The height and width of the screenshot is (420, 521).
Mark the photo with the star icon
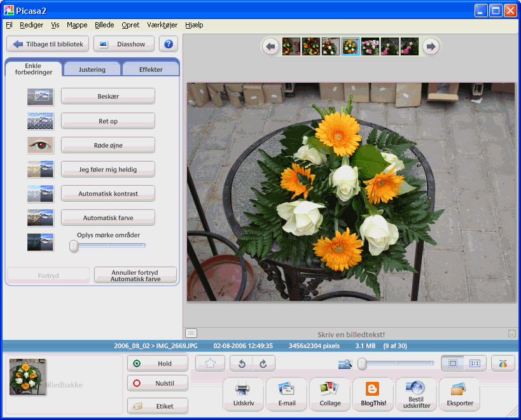210,363
